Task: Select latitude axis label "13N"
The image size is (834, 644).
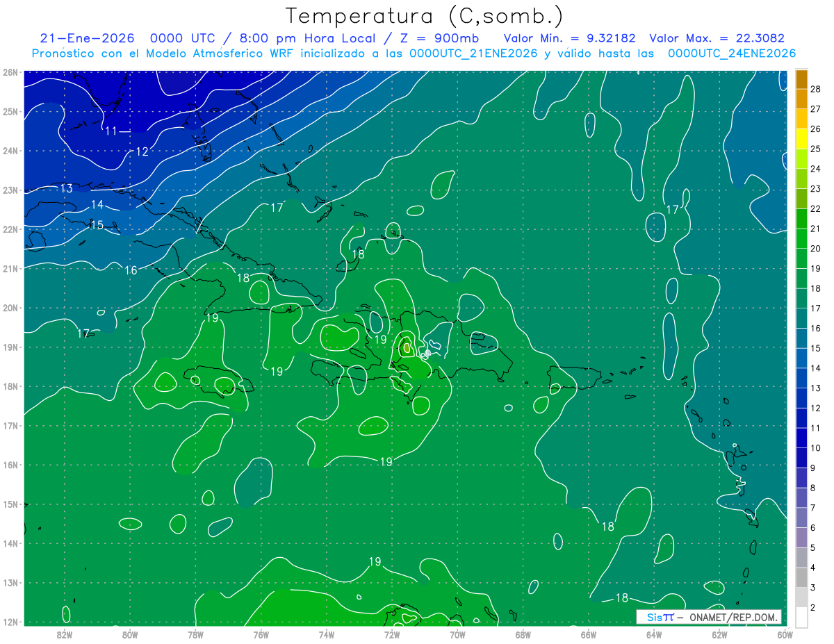Action: pyautogui.click(x=10, y=582)
